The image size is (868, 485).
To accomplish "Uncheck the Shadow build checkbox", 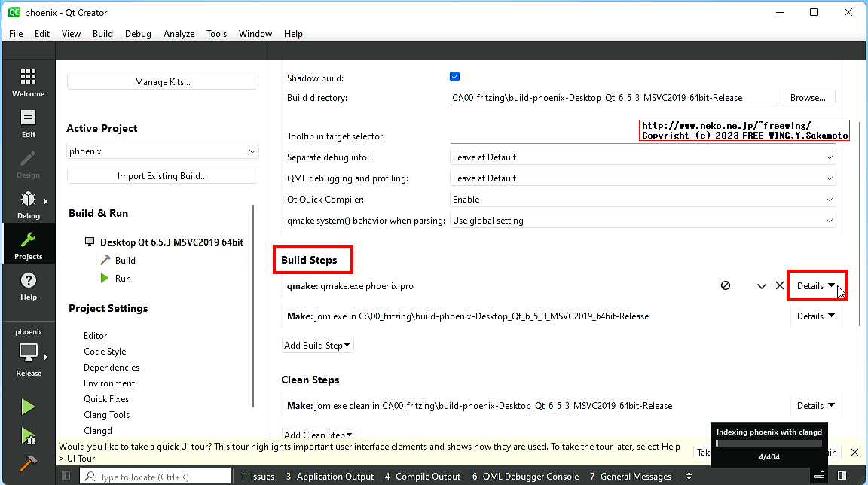I will coord(454,76).
